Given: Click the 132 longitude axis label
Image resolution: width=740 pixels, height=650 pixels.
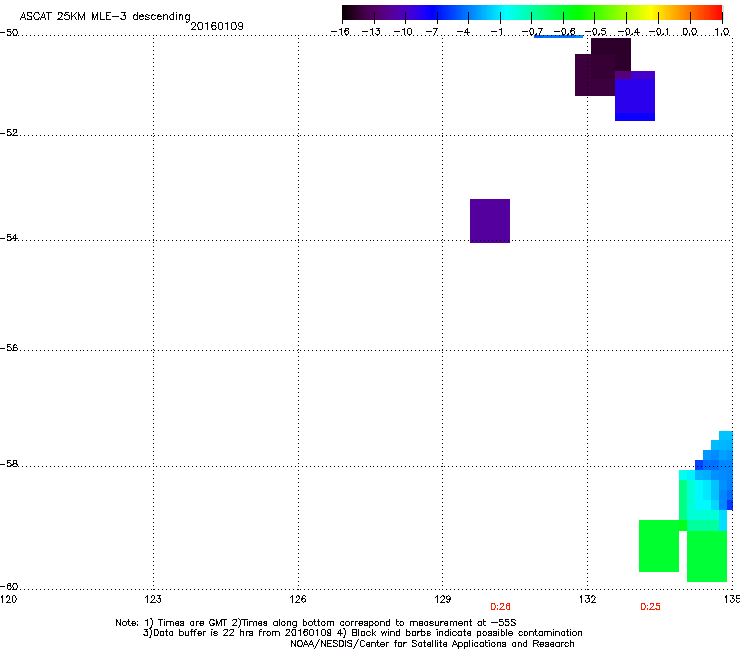Looking at the screenshot, I should 587,599.
